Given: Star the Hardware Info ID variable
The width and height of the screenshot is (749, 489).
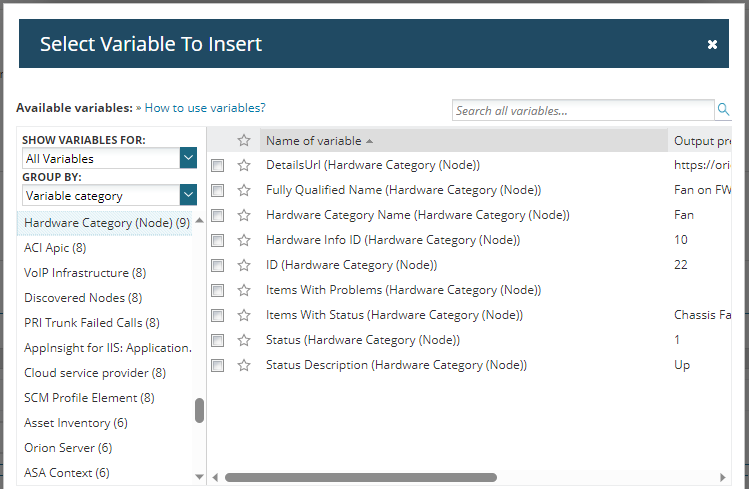Looking at the screenshot, I should (x=243, y=240).
